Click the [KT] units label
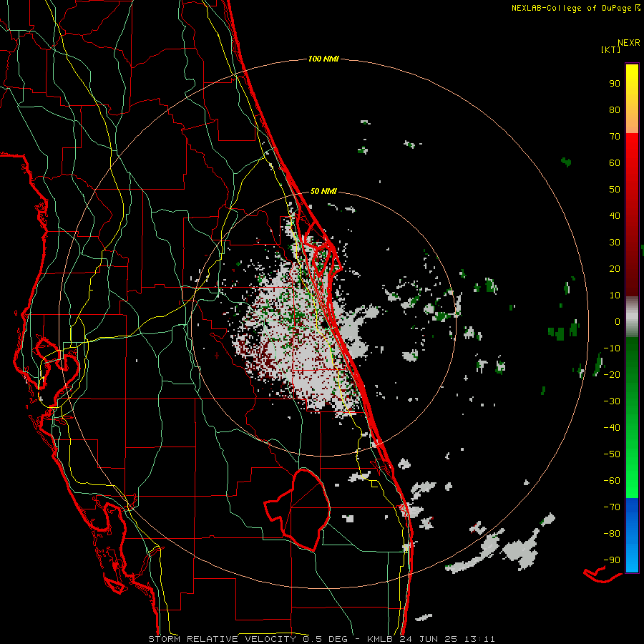This screenshot has width=644, height=644. pyautogui.click(x=610, y=49)
